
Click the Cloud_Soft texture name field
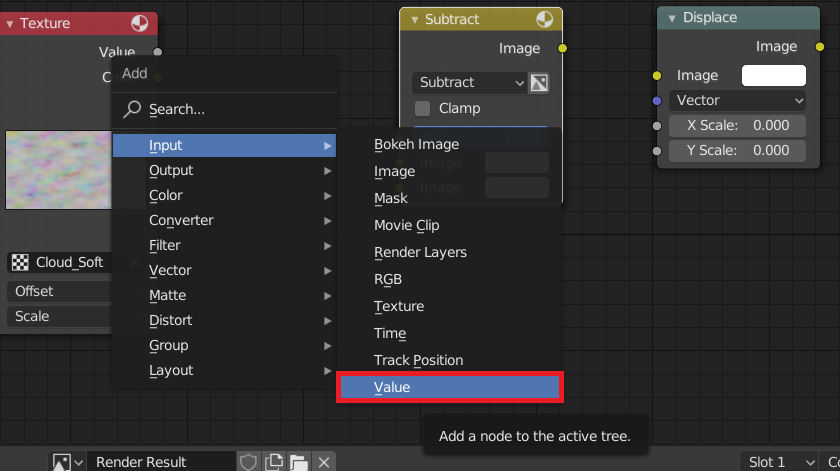pyautogui.click(x=72, y=262)
